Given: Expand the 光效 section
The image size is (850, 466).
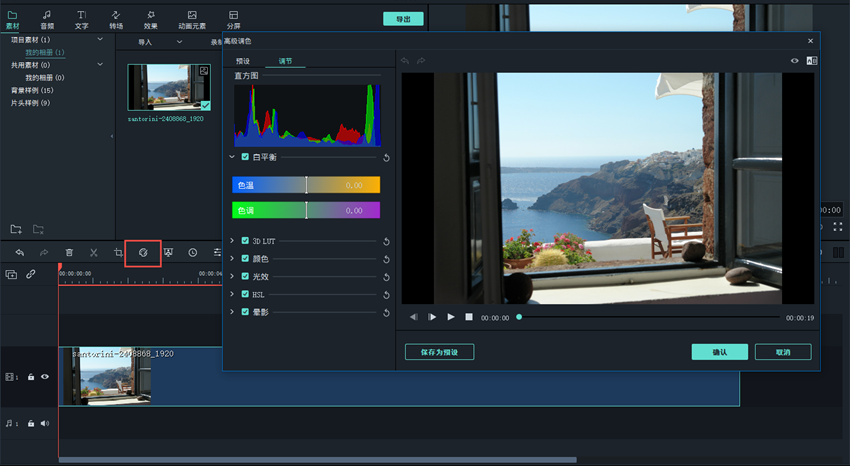Looking at the screenshot, I should 232,277.
